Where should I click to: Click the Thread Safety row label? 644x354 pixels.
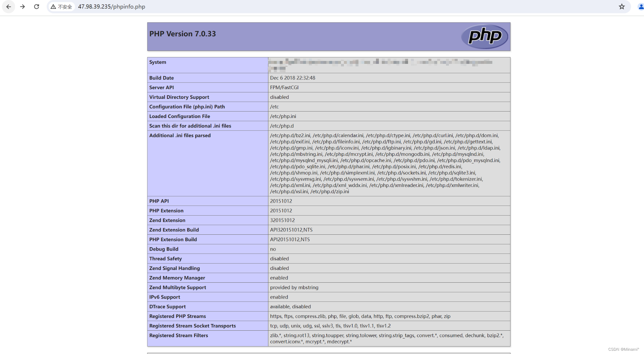tap(166, 259)
